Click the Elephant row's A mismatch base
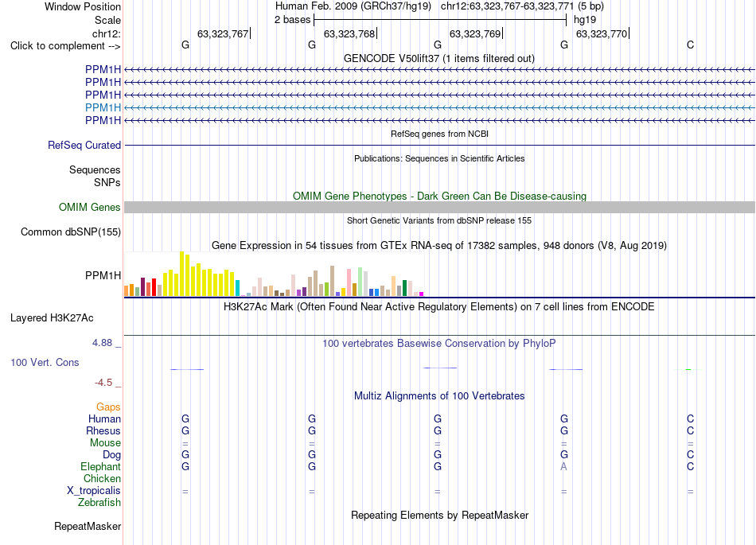The width and height of the screenshot is (756, 545). click(x=563, y=466)
